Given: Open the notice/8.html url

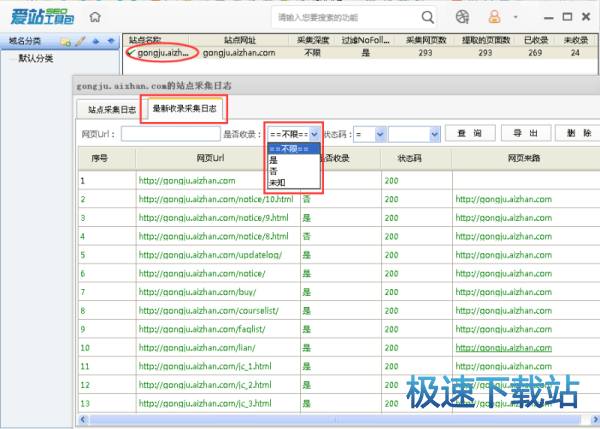Looking at the screenshot, I should 214,237.
